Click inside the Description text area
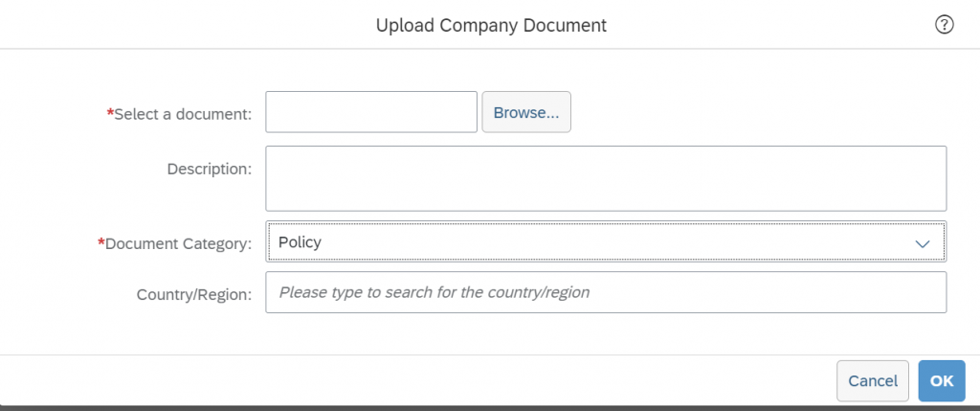The image size is (980, 411). pos(606,178)
